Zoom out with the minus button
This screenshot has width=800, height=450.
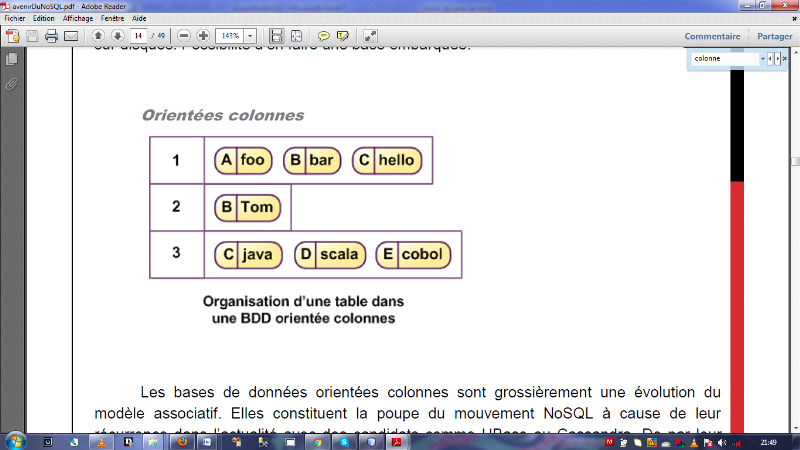tap(184, 36)
